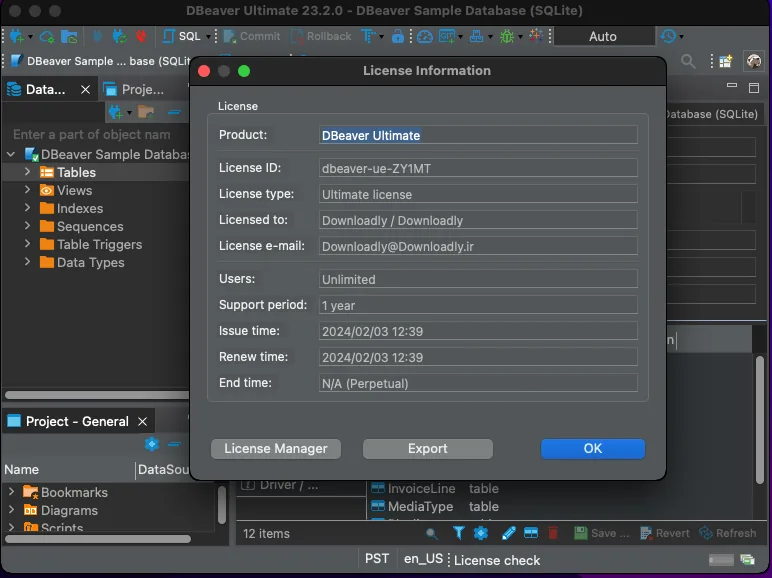The height and width of the screenshot is (578, 772).
Task: Click the License ID field dbeaver-ue-ZY1MT
Action: coord(478,168)
